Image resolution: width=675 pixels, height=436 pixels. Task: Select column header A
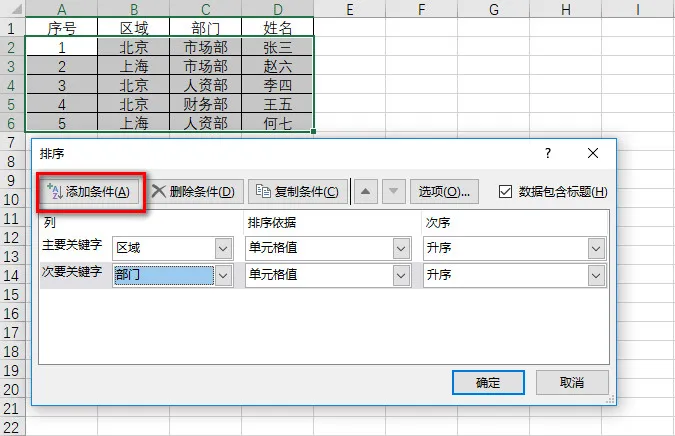pos(62,9)
